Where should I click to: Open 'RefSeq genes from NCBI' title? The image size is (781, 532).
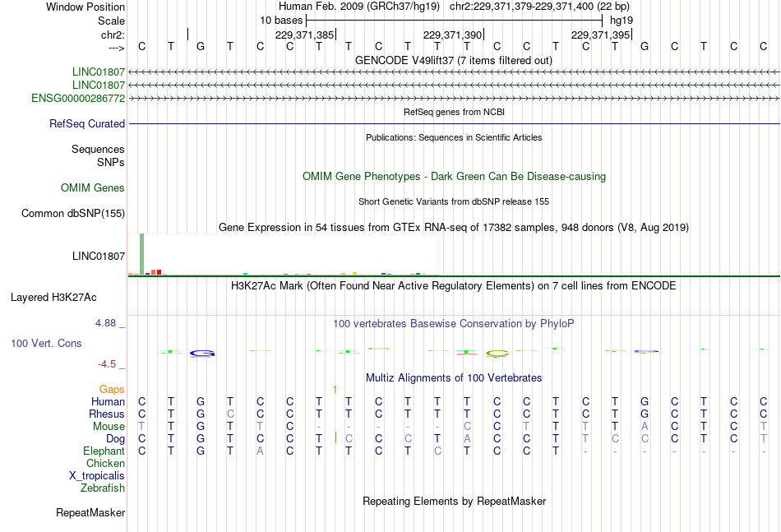[455, 113]
